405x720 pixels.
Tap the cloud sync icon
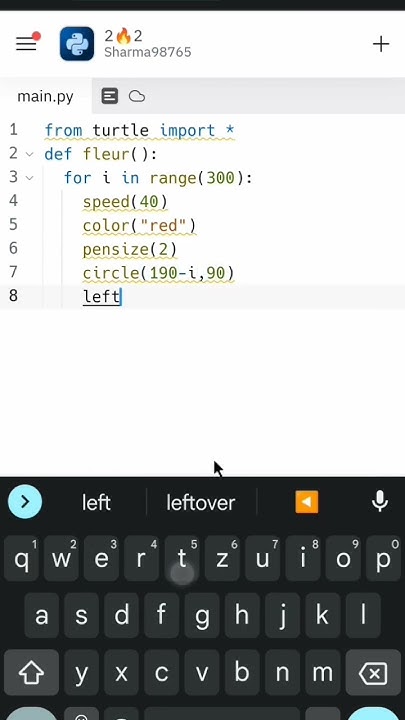click(137, 96)
